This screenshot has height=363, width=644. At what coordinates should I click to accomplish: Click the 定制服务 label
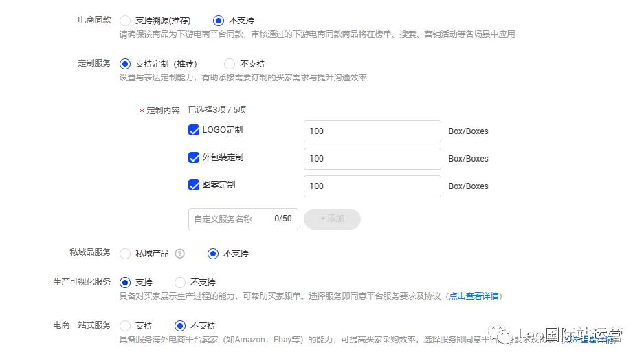click(94, 63)
